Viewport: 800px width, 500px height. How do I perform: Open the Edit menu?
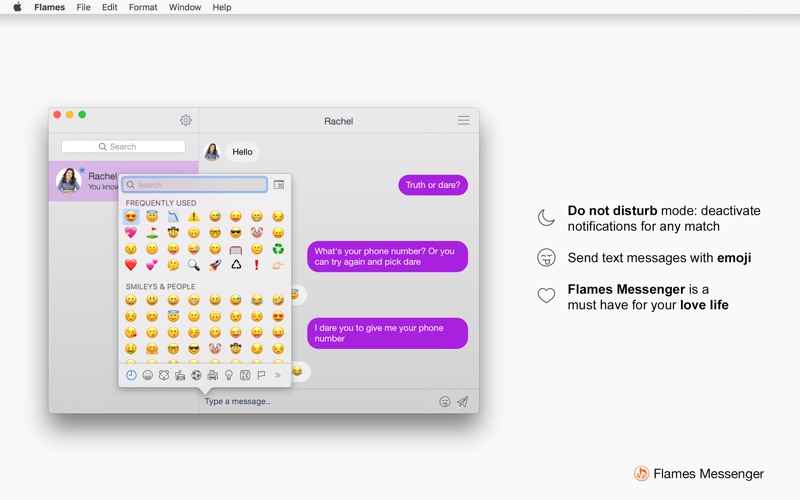click(x=109, y=7)
